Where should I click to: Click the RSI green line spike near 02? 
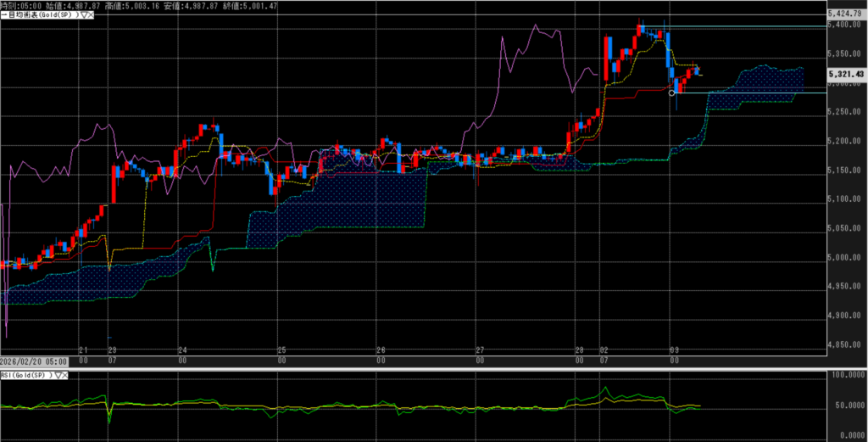pos(604,389)
